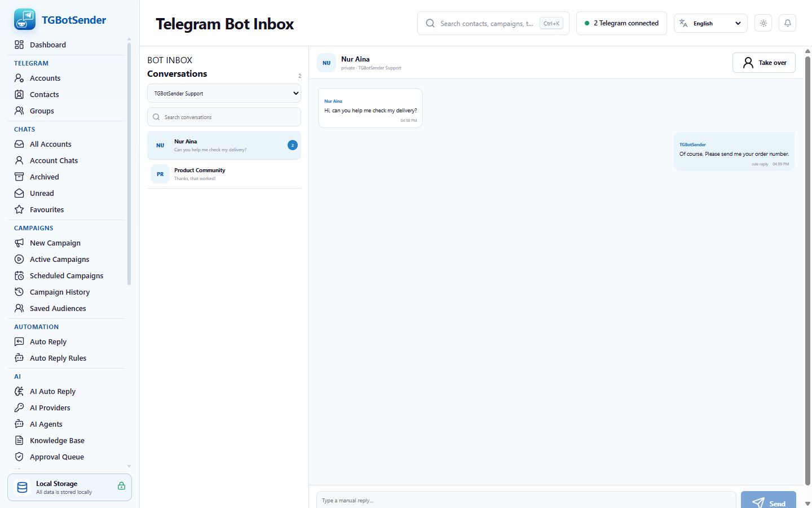Click the Groups icon in sidebar

click(x=19, y=111)
